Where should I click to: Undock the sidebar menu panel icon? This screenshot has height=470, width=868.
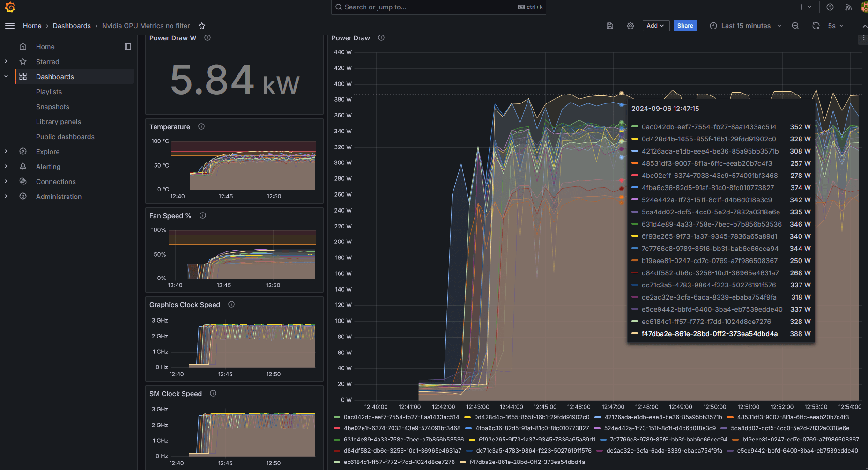[128, 46]
